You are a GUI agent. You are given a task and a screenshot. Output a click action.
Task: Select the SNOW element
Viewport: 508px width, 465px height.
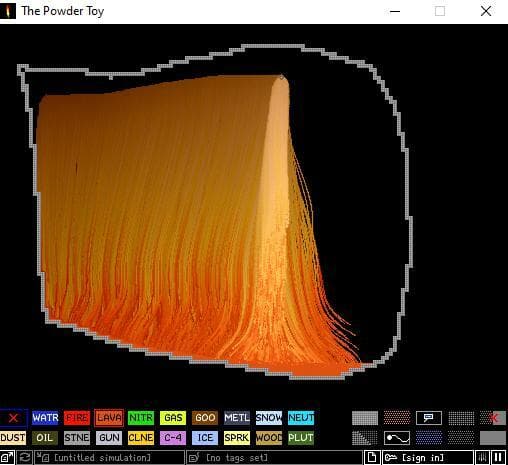(x=269, y=418)
